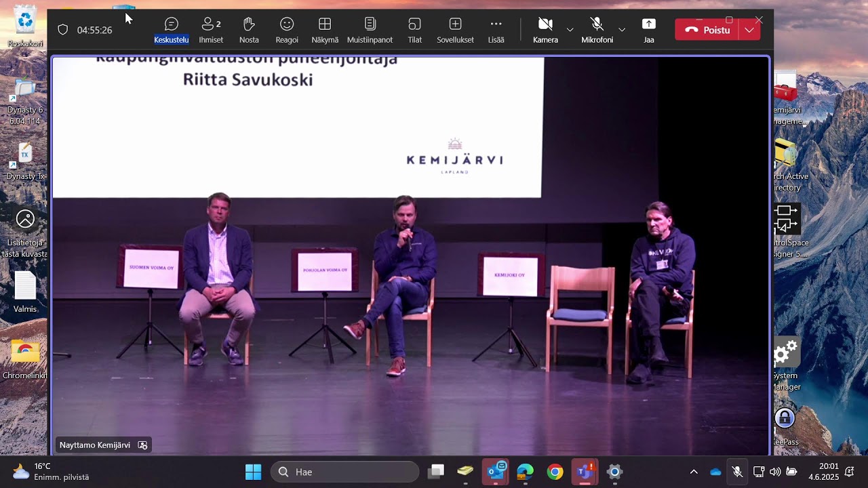Open the Windows Start menu
The width and height of the screenshot is (868, 488).
[253, 472]
